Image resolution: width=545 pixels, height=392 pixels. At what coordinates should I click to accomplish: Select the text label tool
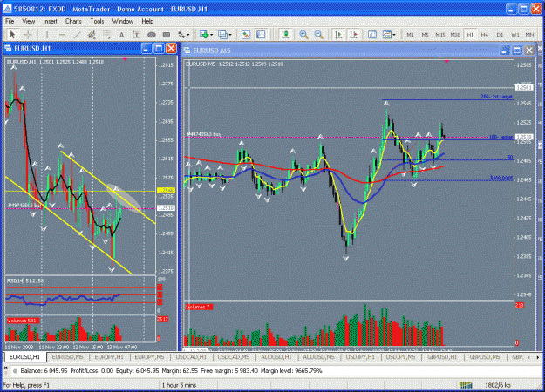click(x=136, y=34)
